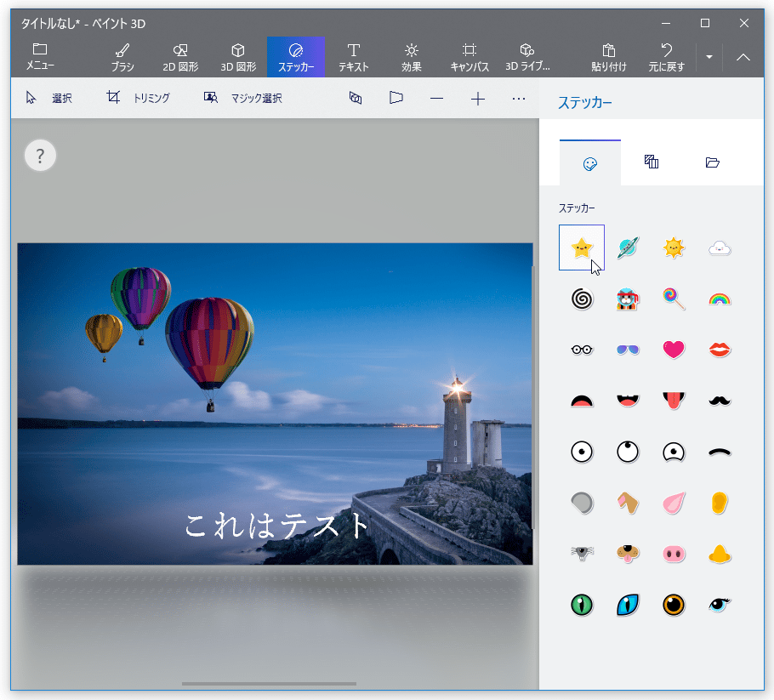774x700 pixels.
Task: Pick the round glasses sticker
Action: coord(582,350)
